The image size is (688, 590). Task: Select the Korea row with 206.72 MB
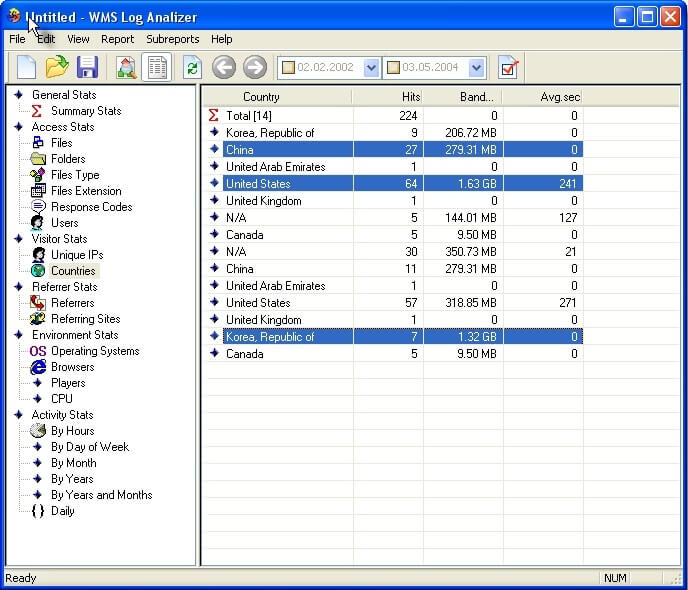point(394,133)
